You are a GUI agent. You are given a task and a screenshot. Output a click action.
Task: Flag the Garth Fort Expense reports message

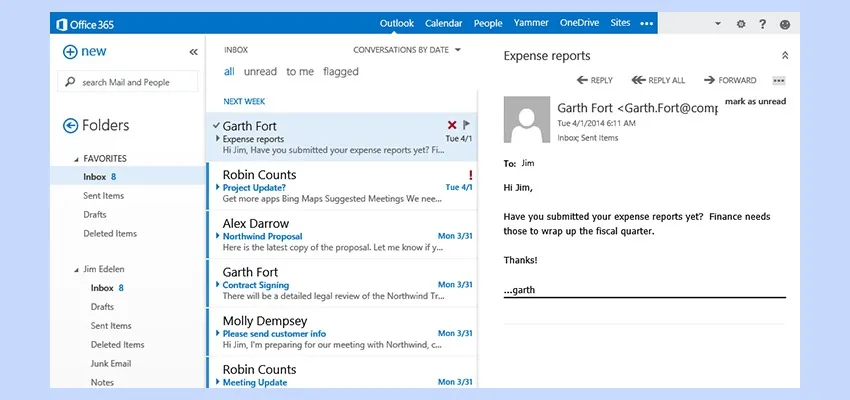466,125
